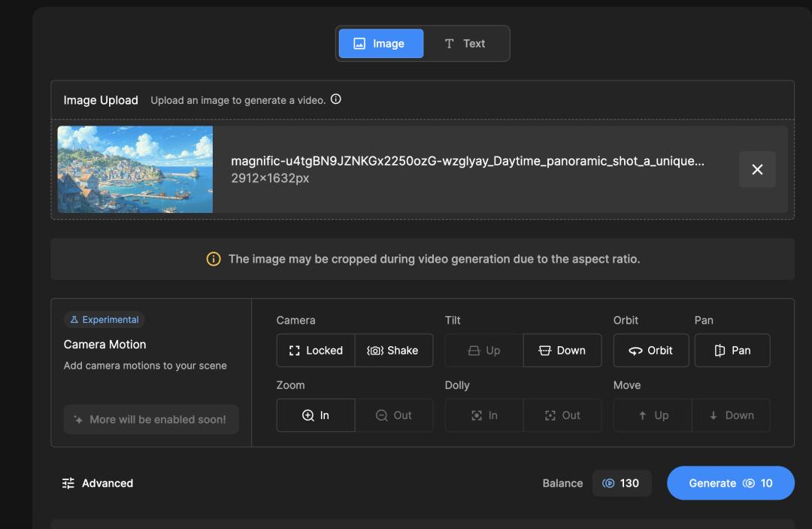Select the Camera Shake motion
Image resolution: width=812 pixels, height=529 pixels.
394,350
